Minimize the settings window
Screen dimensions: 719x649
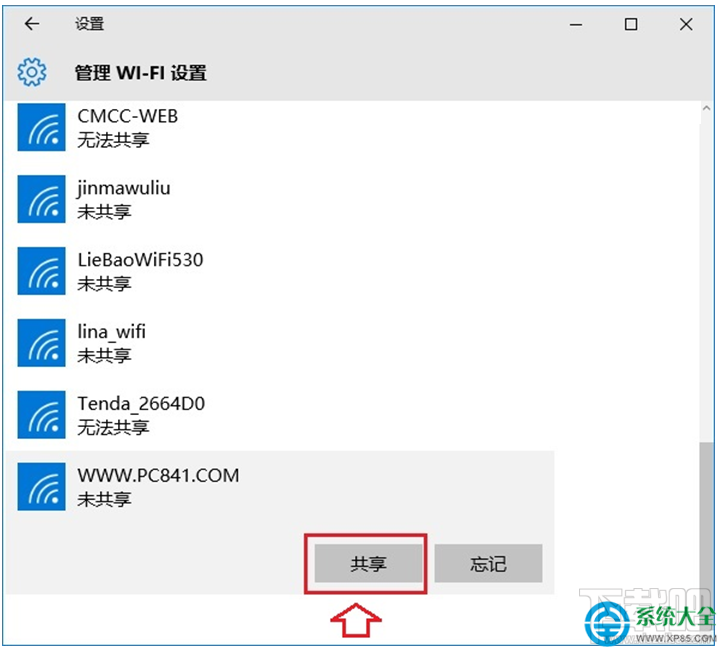point(576,24)
